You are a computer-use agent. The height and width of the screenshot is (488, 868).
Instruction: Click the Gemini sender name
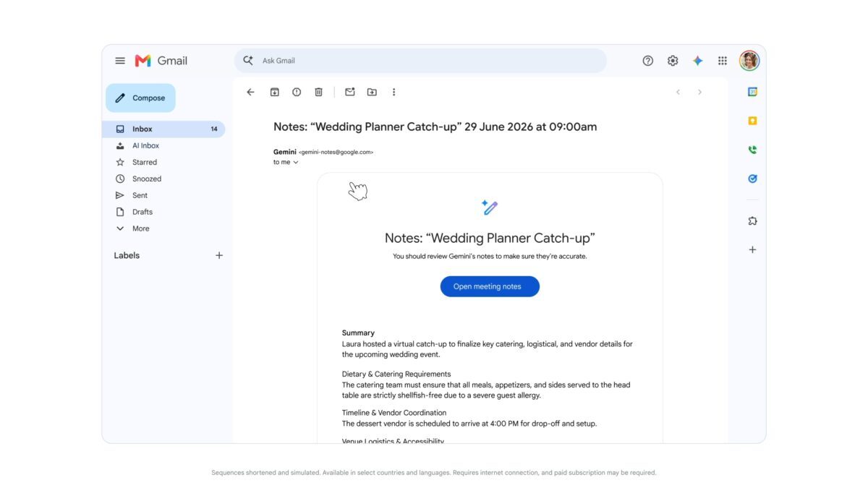pyautogui.click(x=285, y=152)
